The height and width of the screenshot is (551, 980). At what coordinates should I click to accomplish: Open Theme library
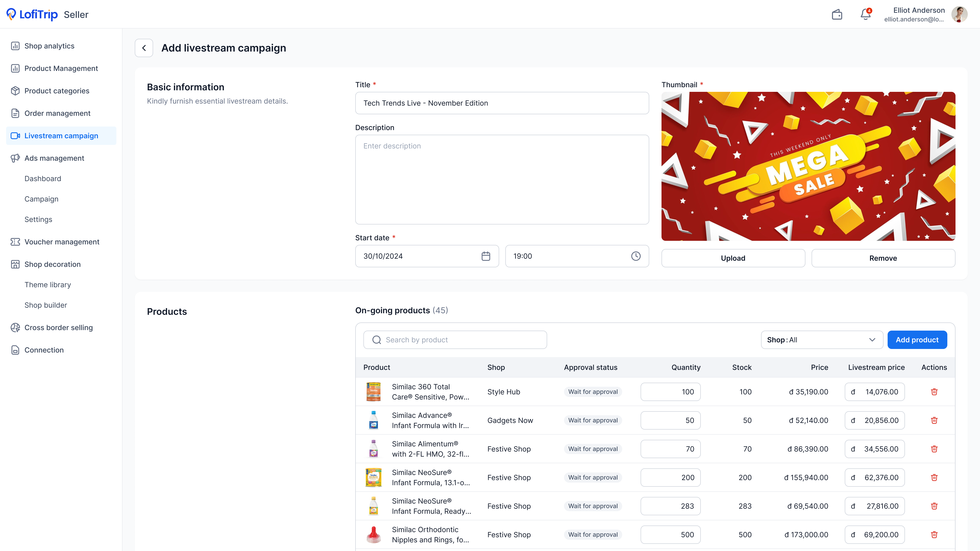point(47,285)
